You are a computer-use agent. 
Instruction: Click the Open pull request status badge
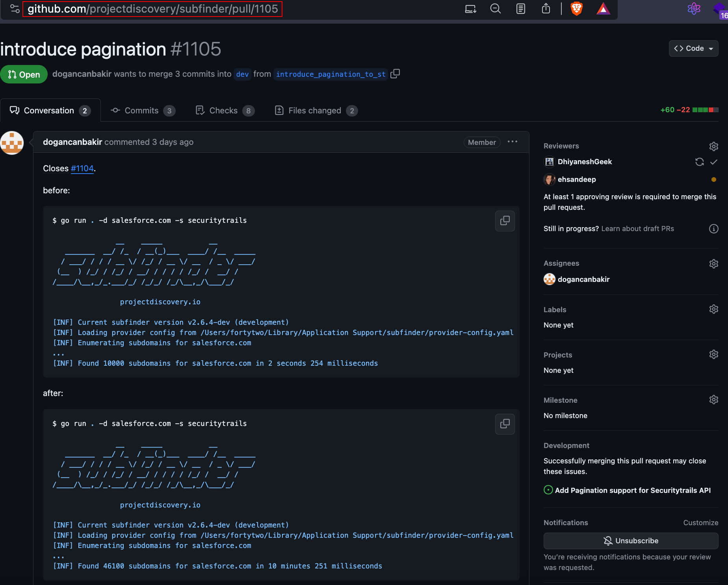24,74
